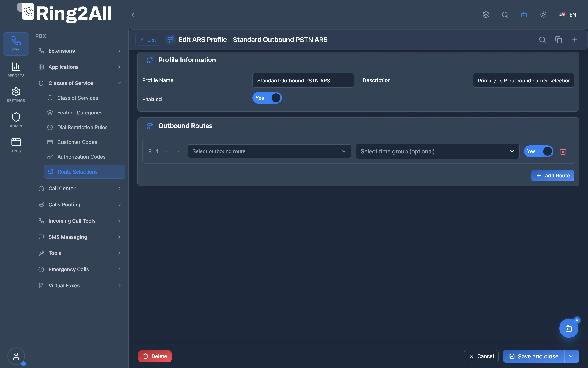Click the red Delete button
This screenshot has height=368, width=588.
pos(155,356)
